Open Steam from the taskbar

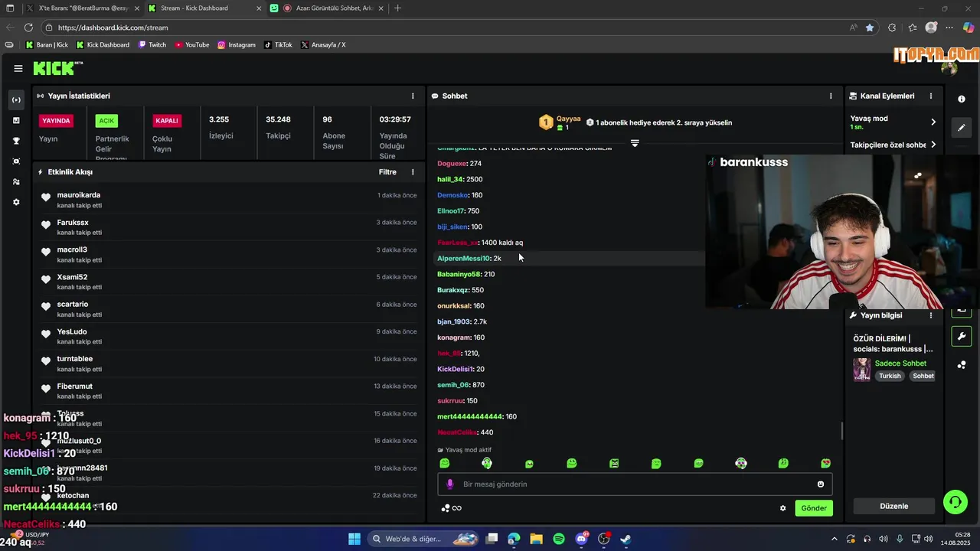click(626, 539)
